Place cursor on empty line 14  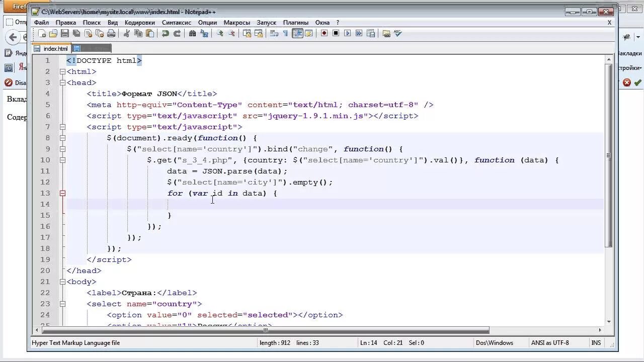pos(335,204)
